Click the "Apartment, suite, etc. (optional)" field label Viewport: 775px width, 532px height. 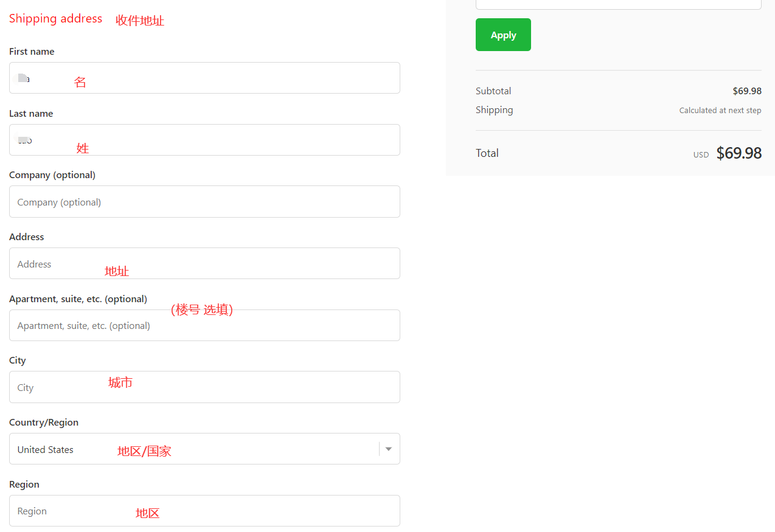coord(78,299)
